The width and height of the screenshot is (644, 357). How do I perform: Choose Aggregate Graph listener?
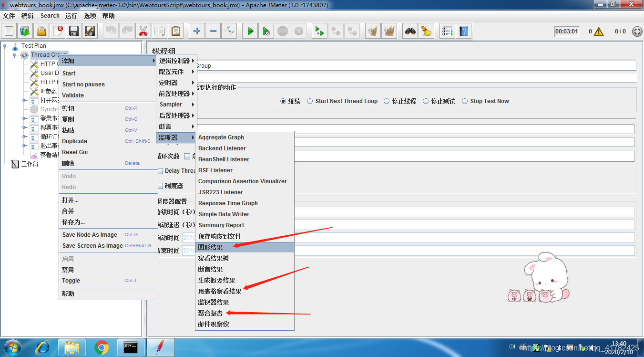pos(245,137)
